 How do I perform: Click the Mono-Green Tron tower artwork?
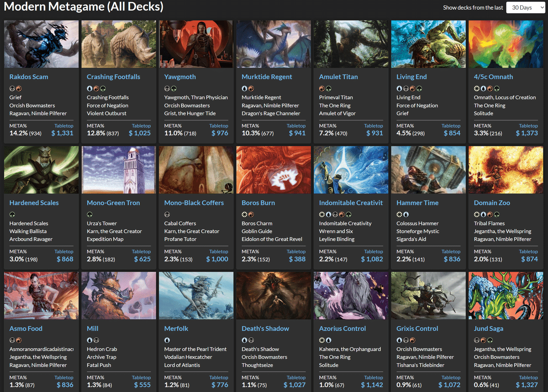(119, 170)
